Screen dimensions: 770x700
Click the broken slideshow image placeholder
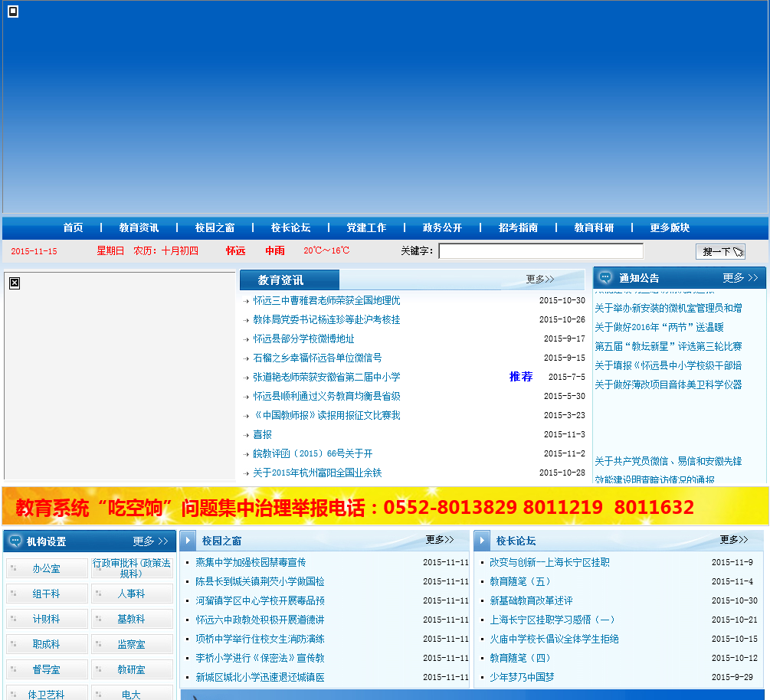[15, 283]
